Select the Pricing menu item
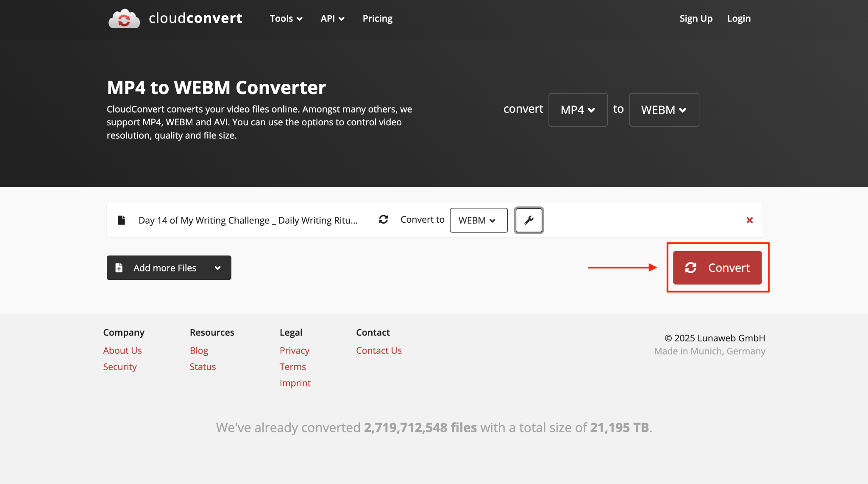The height and width of the screenshot is (484, 868). (x=377, y=18)
